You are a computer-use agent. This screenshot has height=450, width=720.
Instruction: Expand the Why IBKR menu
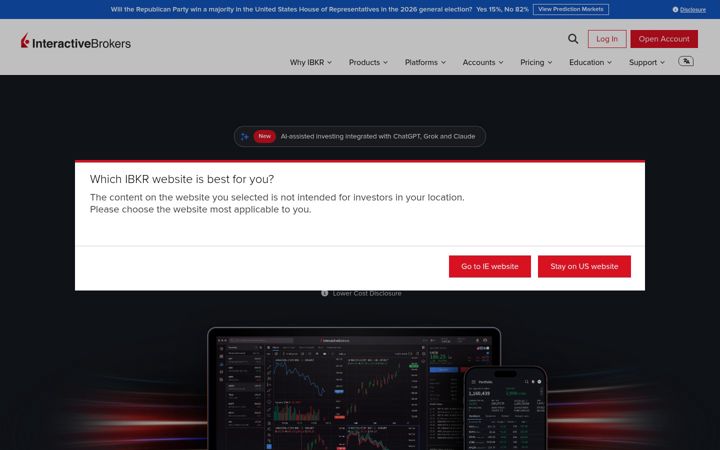click(310, 62)
